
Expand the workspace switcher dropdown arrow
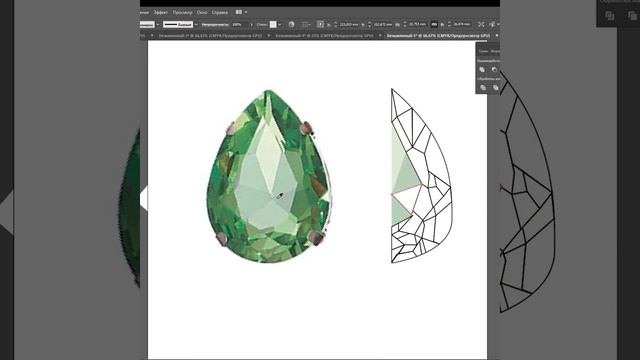[246, 12]
